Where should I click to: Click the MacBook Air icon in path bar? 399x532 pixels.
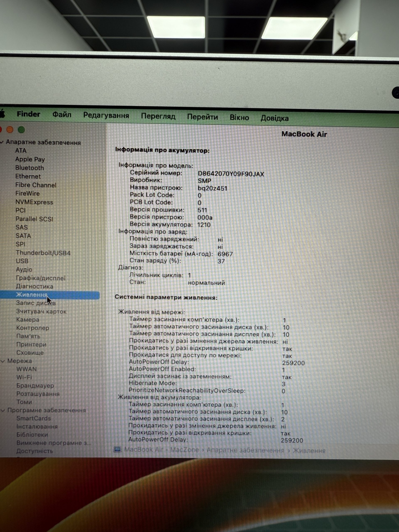click(x=117, y=449)
